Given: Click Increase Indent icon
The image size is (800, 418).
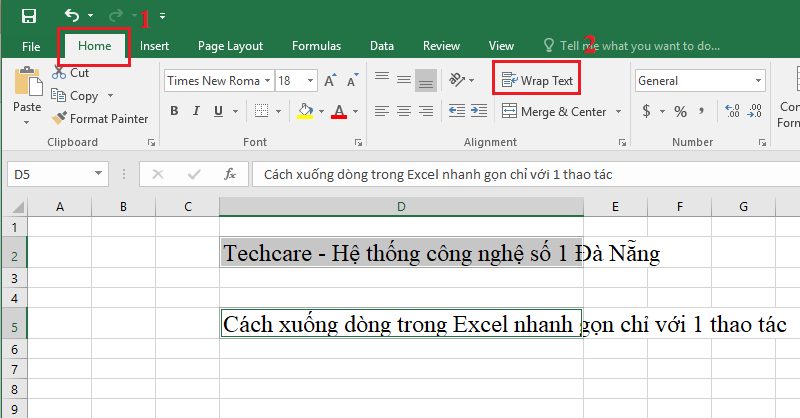Looking at the screenshot, I should click(479, 111).
